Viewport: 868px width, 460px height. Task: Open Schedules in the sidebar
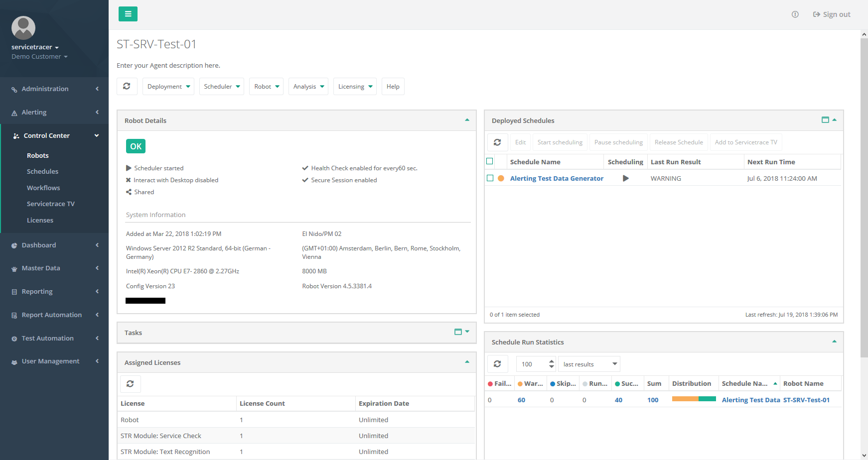(43, 171)
